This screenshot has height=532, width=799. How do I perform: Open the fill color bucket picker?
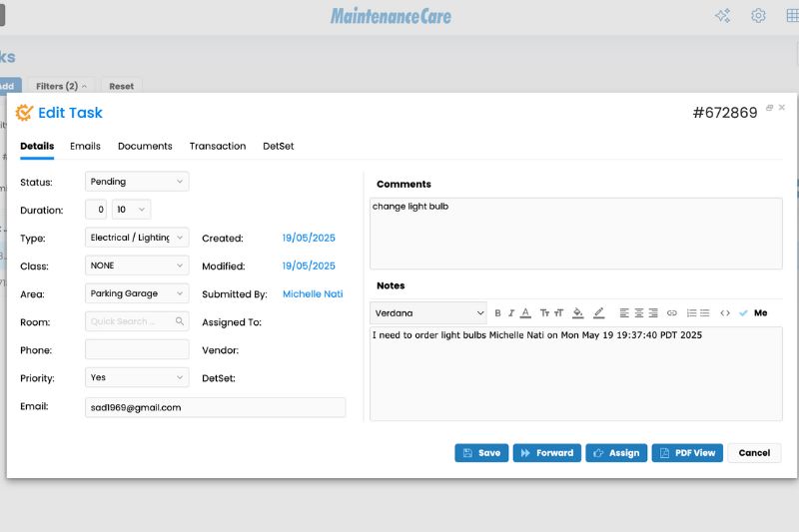coord(578,313)
